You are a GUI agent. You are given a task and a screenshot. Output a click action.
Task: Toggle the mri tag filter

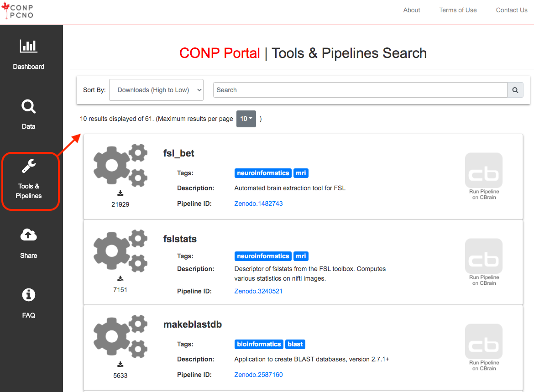click(301, 173)
